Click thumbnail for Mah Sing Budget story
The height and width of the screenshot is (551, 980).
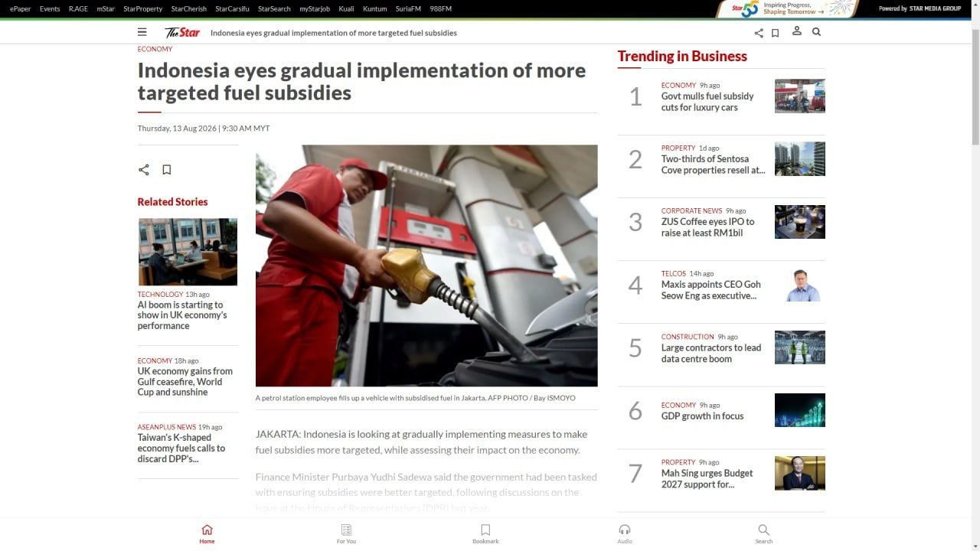800,473
